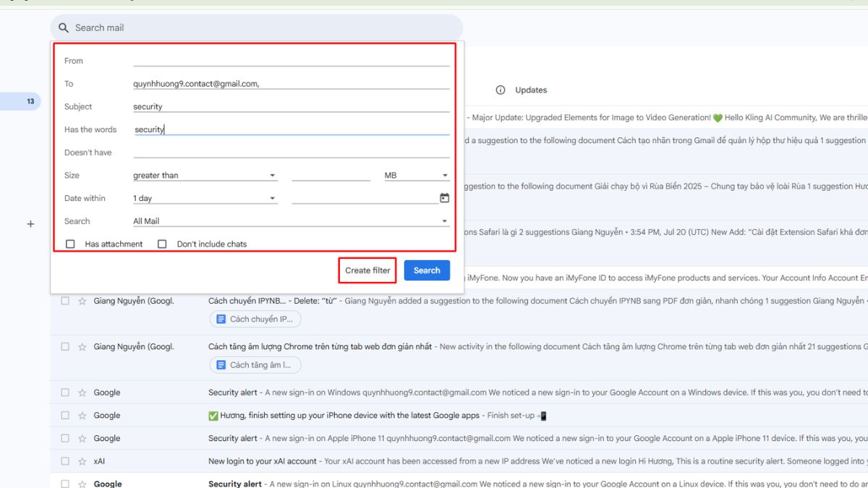868x488 pixels.
Task: Open 'Cách chuyển IPYNB... - Delete' email subject
Action: point(273,301)
